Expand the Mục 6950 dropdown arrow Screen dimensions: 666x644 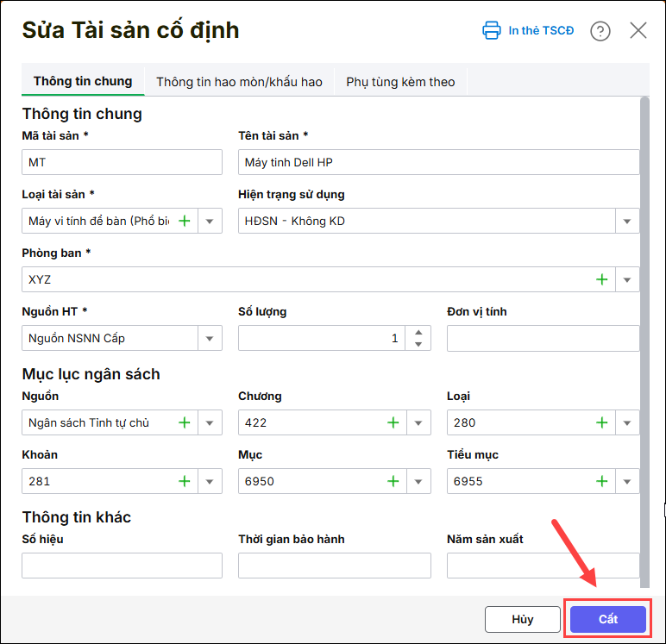click(418, 482)
